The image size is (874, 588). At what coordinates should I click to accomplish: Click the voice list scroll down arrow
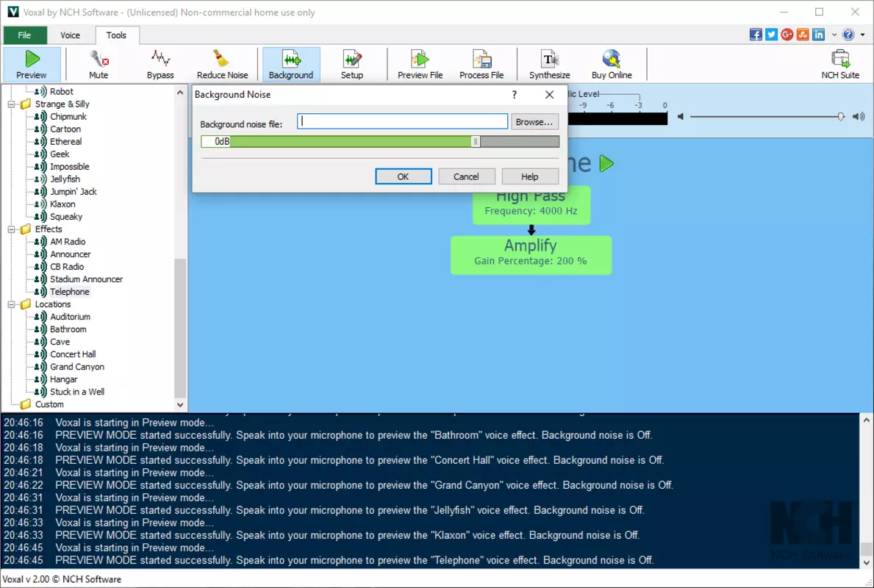coord(180,405)
